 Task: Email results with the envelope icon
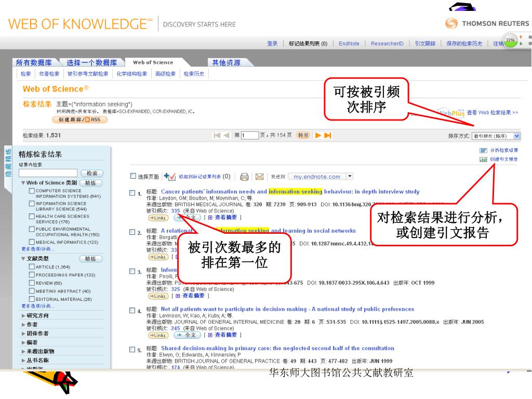point(260,177)
